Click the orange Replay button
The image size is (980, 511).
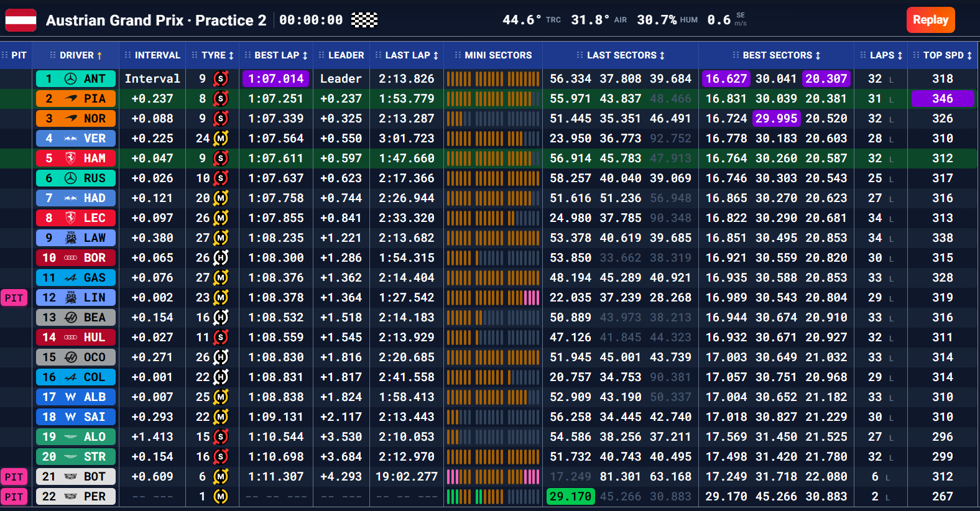click(930, 20)
